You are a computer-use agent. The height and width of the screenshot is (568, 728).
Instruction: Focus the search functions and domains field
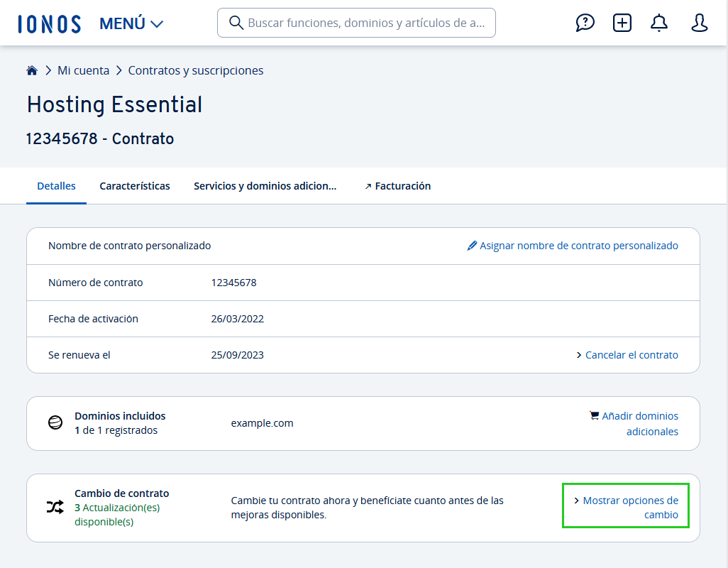pos(356,23)
